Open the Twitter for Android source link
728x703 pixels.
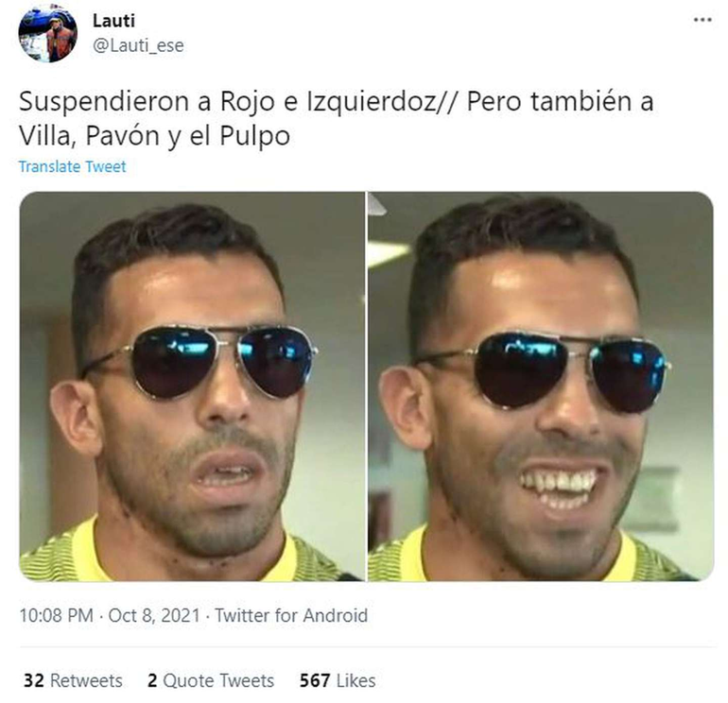pyautogui.click(x=291, y=616)
